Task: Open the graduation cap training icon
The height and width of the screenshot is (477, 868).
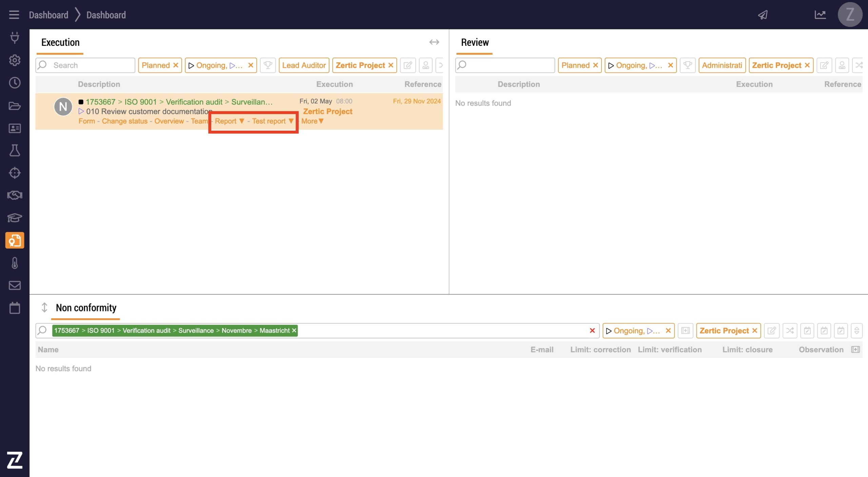Action: [15, 217]
